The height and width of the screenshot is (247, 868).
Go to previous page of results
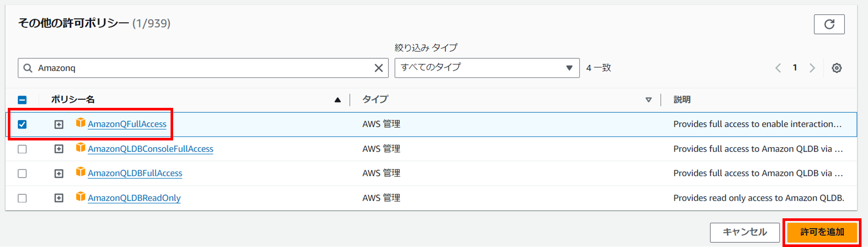(x=778, y=68)
